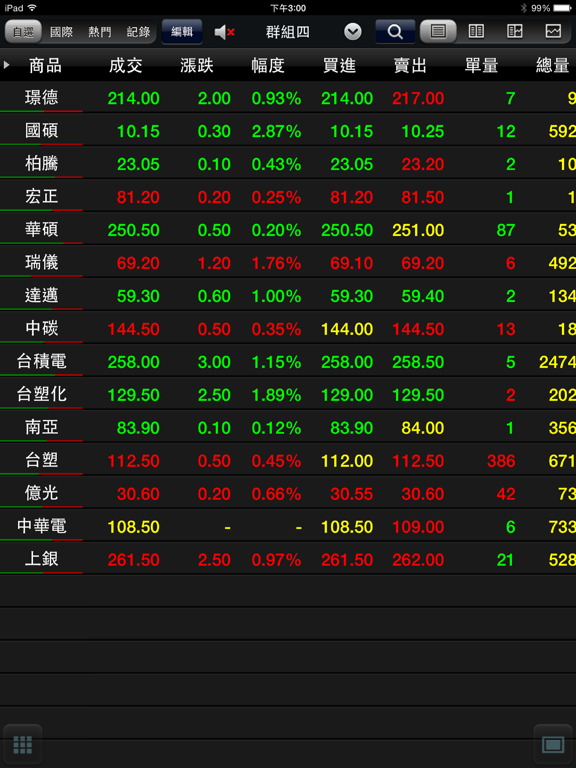
Task: Sort by the 賣出 column header
Action: (410, 65)
